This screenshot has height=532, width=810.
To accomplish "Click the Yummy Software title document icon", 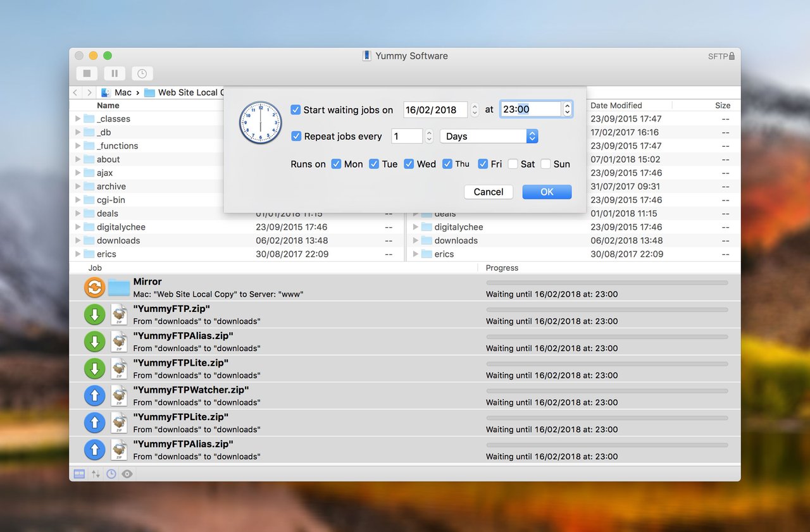I will click(366, 56).
